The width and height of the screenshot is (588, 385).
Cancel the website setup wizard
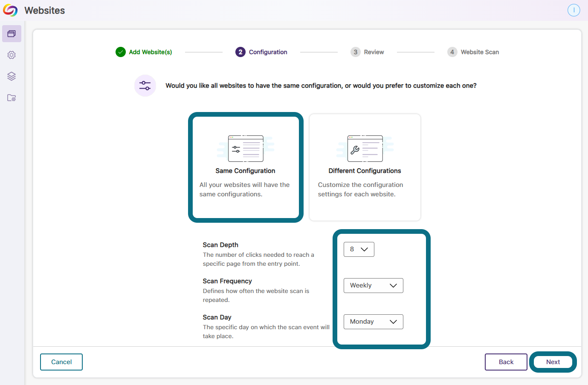pos(61,362)
